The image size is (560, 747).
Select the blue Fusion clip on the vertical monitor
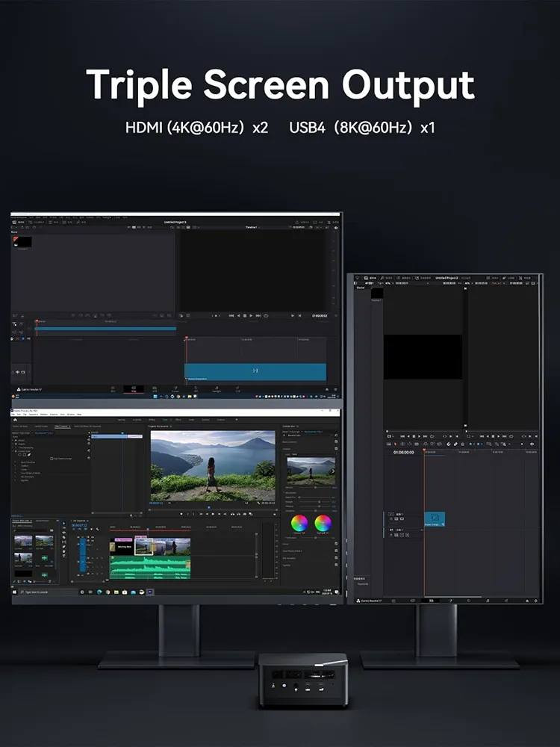[x=434, y=518]
